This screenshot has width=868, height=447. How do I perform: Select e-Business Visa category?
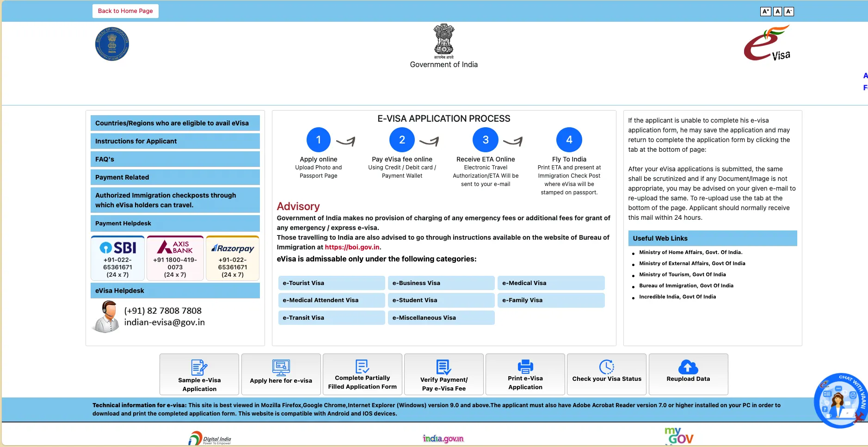(x=441, y=283)
